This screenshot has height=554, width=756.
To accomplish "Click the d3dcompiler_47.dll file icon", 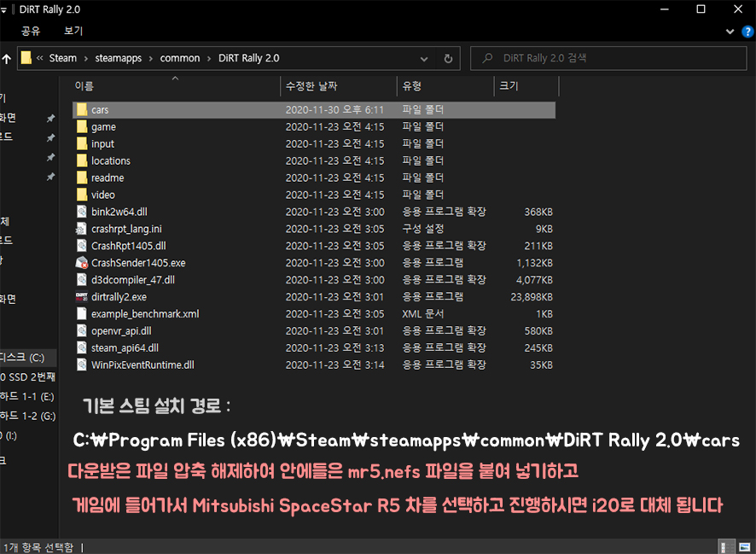I will pyautogui.click(x=82, y=280).
